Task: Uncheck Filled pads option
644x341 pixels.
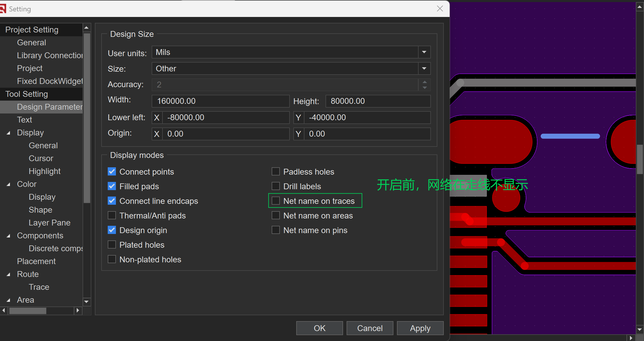Action: (112, 186)
